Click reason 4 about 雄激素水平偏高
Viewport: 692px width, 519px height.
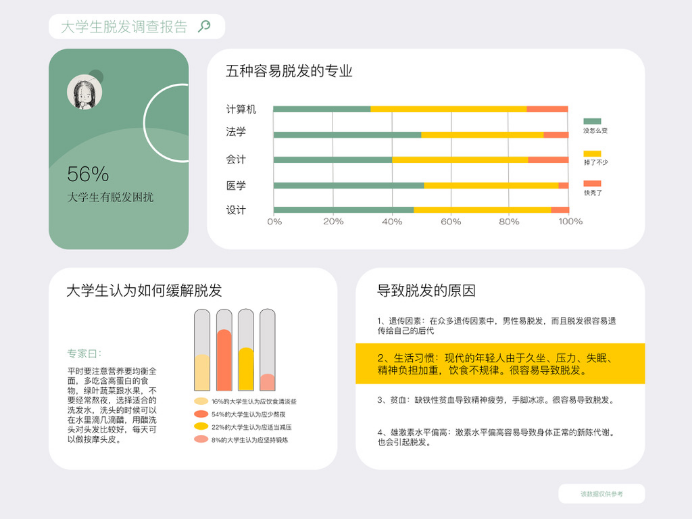pyautogui.click(x=496, y=437)
